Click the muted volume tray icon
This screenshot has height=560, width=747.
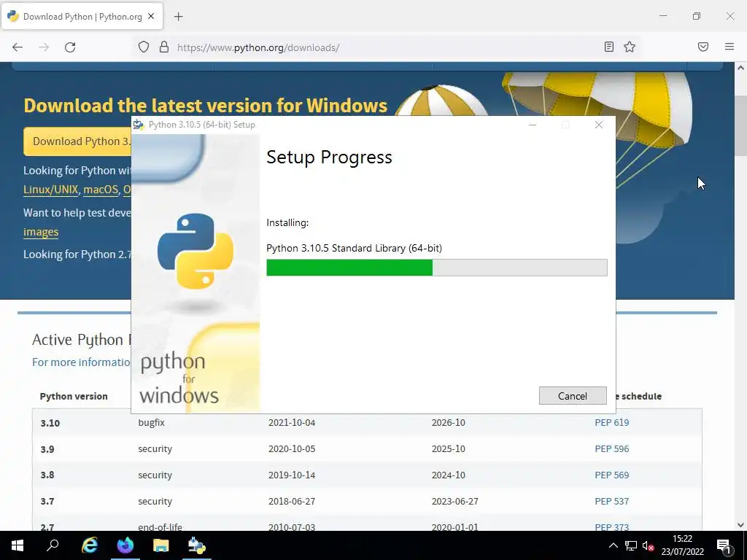[x=648, y=545]
